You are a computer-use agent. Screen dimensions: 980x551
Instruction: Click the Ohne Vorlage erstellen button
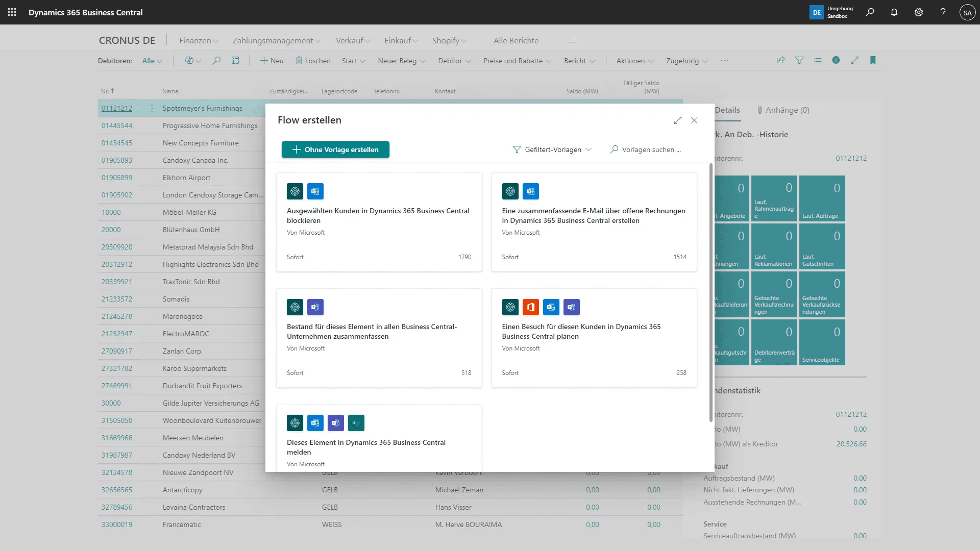point(335,149)
